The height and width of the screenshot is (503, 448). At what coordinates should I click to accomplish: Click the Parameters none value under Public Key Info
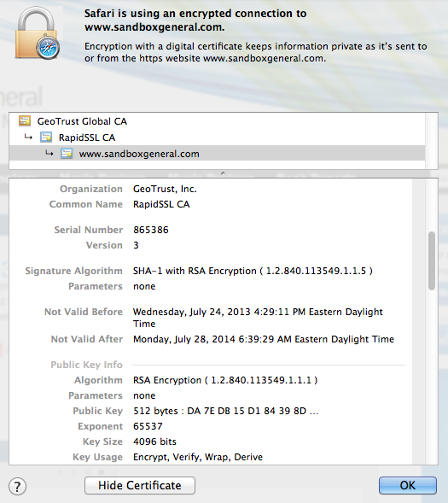[x=144, y=395]
